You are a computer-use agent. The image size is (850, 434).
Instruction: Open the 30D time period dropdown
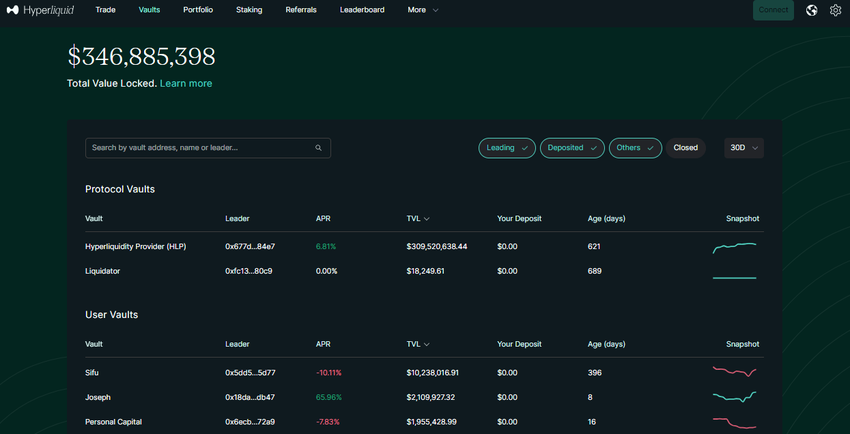click(744, 148)
